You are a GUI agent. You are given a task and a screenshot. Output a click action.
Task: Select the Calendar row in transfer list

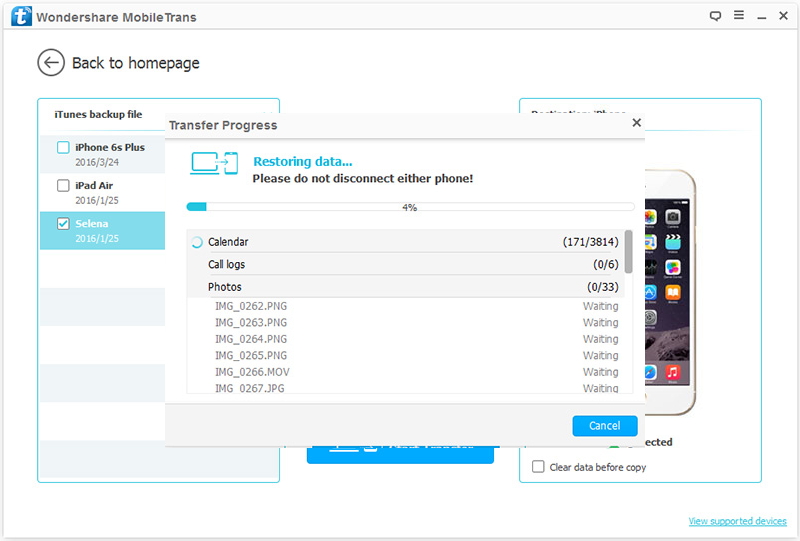(406, 241)
